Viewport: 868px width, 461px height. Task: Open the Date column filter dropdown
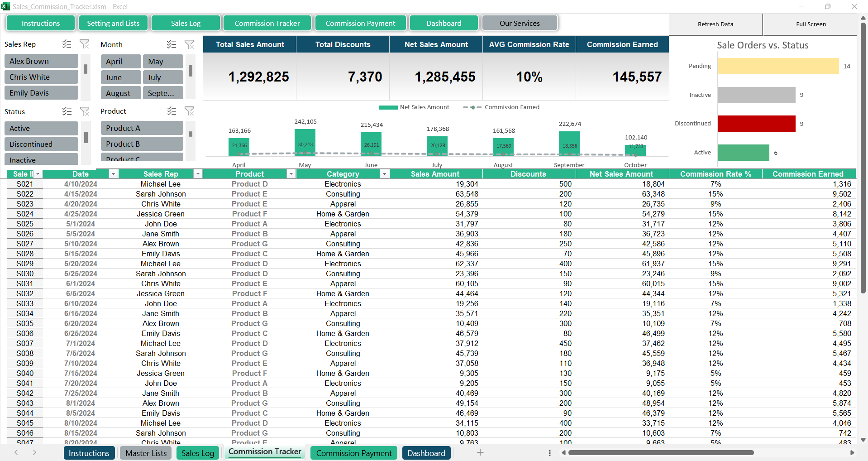point(113,174)
